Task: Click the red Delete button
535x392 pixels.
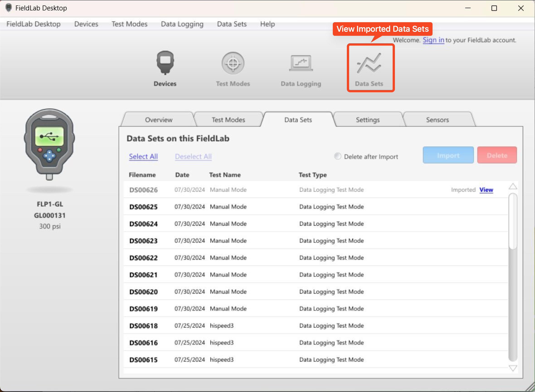Action: 497,155
